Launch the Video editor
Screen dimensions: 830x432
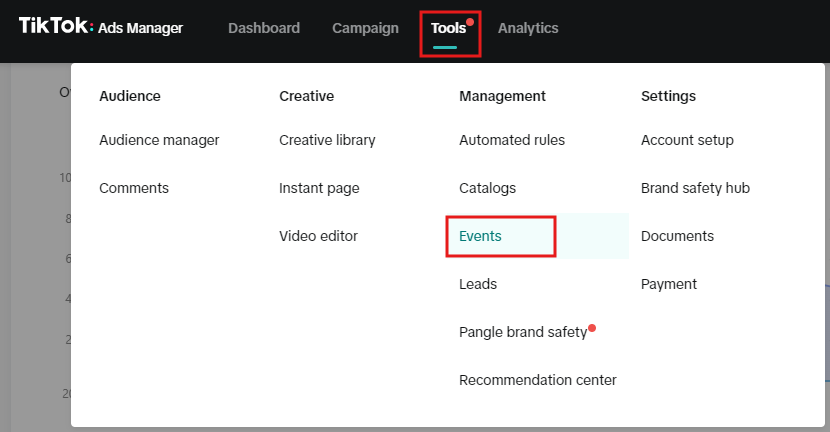(x=318, y=236)
